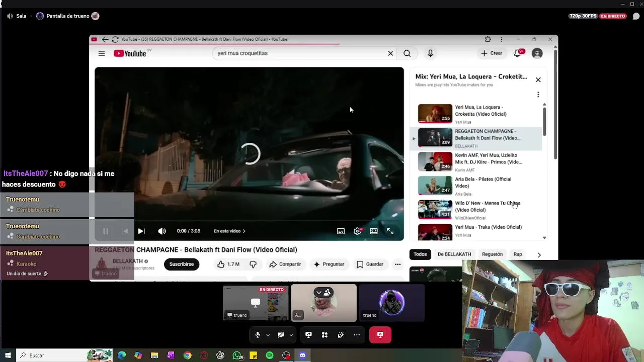Open Discord chat bubble icon

pyautogui.click(x=636, y=16)
